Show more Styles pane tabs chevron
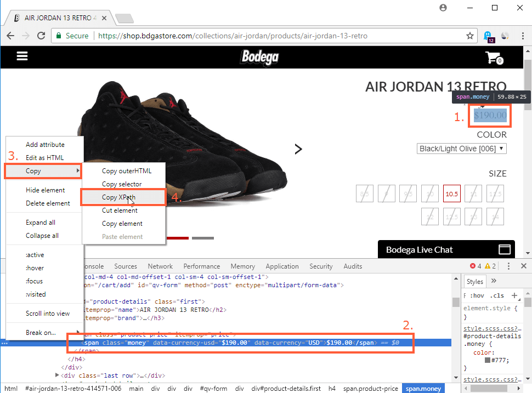Image resolution: width=532 pixels, height=393 pixels. click(x=494, y=281)
